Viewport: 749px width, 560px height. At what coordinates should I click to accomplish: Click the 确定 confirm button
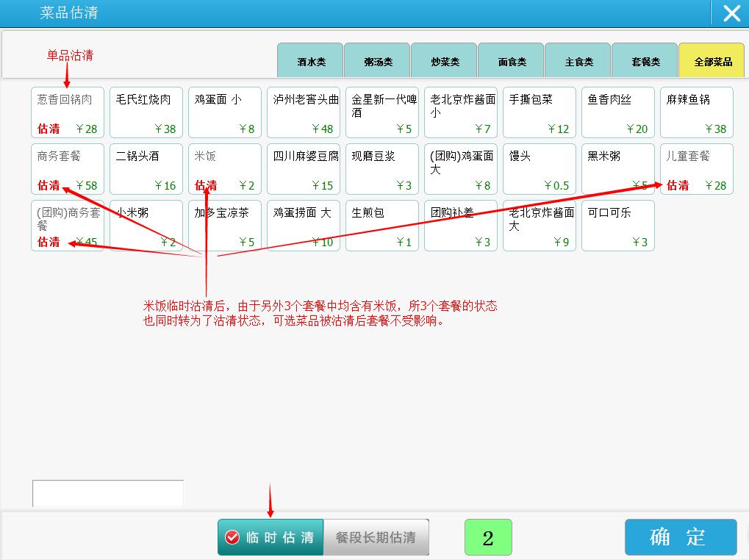[x=680, y=537]
